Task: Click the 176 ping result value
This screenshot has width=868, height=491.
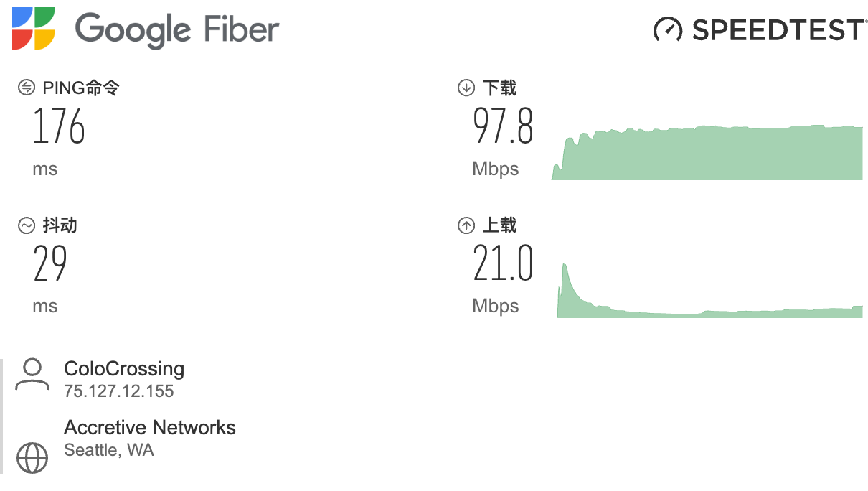Action: (x=59, y=127)
